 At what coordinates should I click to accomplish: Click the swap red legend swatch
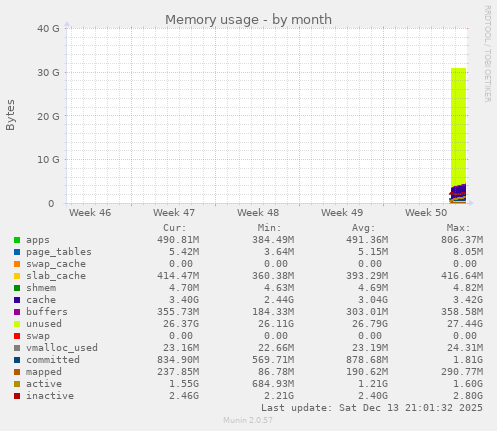(x=17, y=336)
